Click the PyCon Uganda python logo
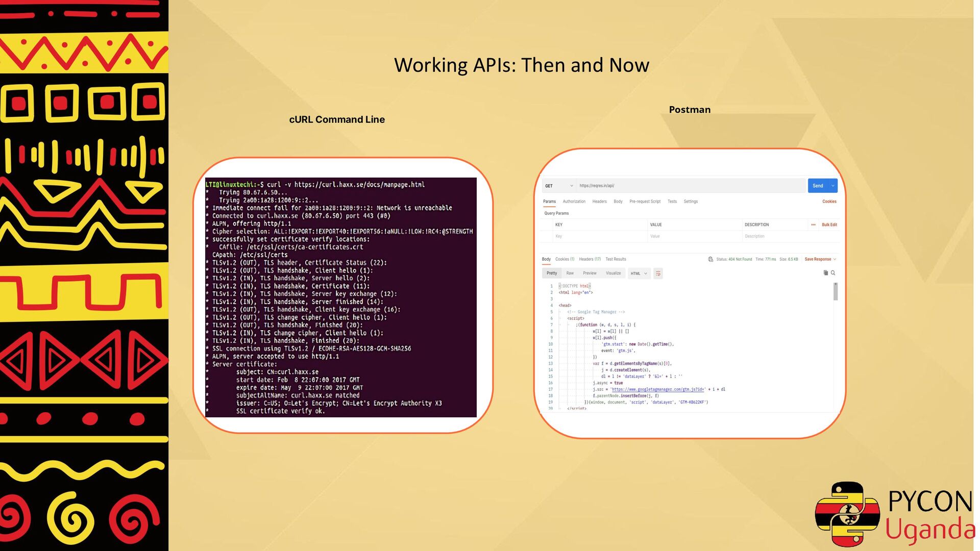 (848, 514)
